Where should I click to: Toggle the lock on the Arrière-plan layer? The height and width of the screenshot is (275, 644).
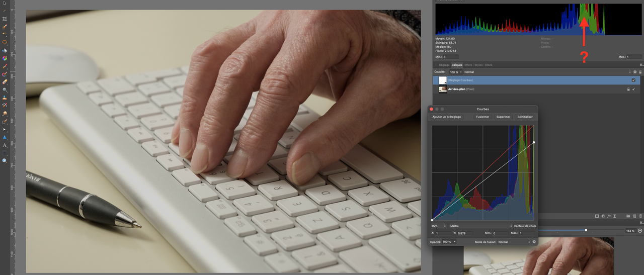pos(628,89)
